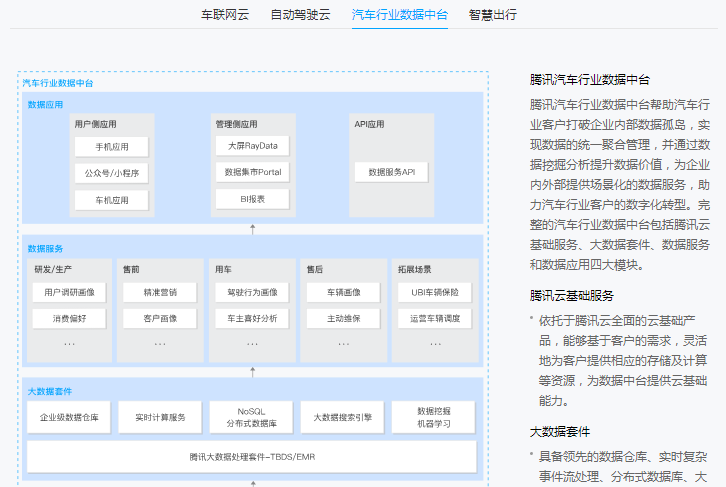Click the 实时计算服务 box
The image size is (726, 487).
[160, 417]
